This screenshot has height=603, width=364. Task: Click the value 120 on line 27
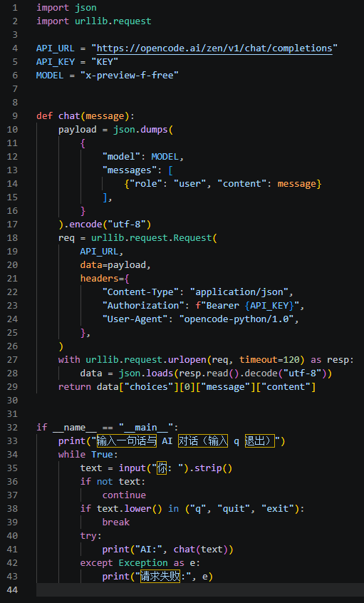click(x=291, y=359)
